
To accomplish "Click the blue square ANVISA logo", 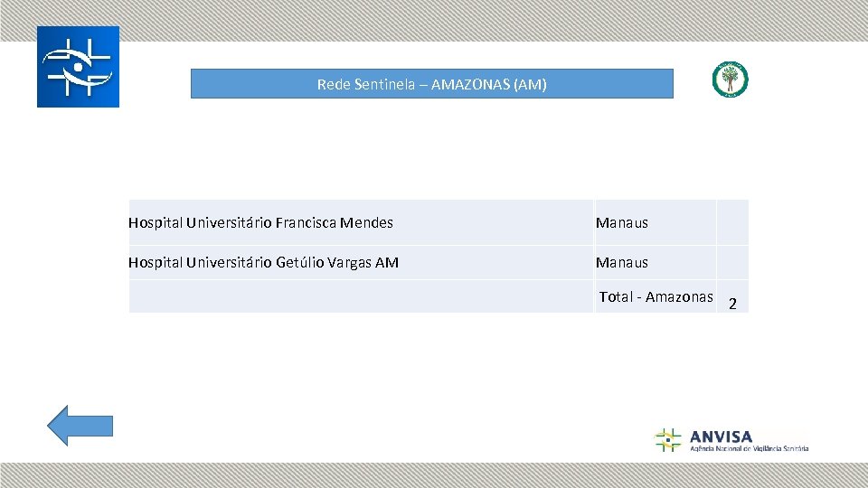I will coord(78,67).
